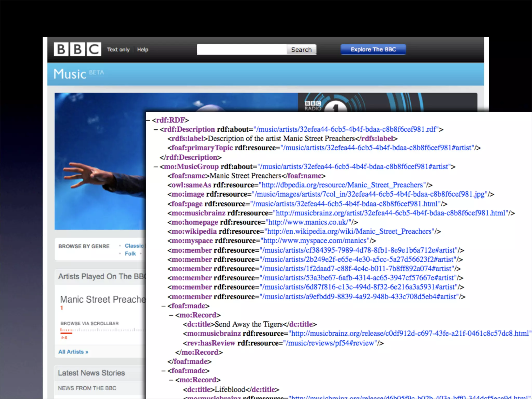
Task: Click the Latest News Stories heading
Action: 91,373
